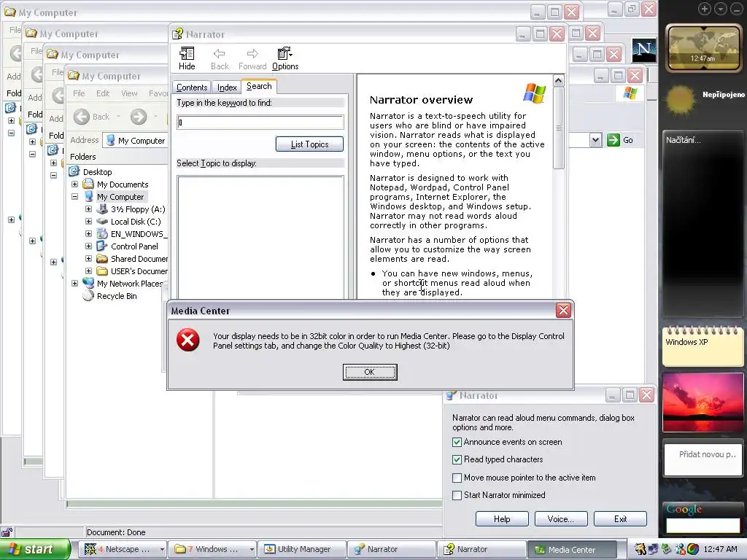Expand the Shared Documents tree node
747x560 pixels.
pos(88,258)
